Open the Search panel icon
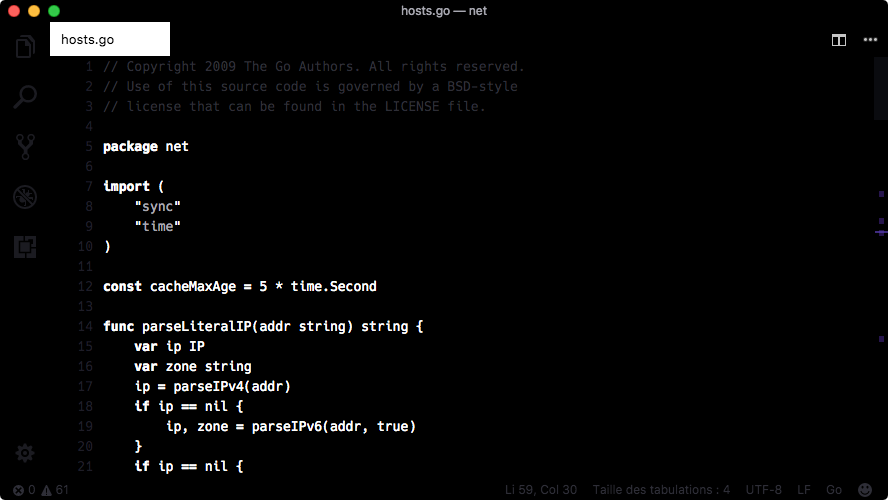888x500 pixels. point(25,96)
